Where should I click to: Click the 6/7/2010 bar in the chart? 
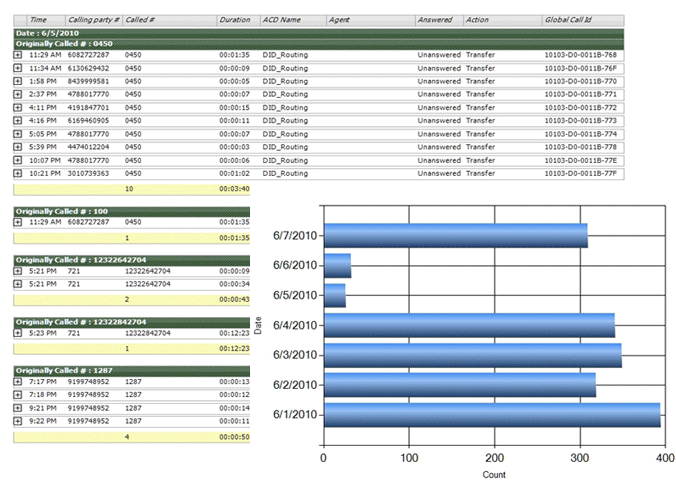coord(455,236)
